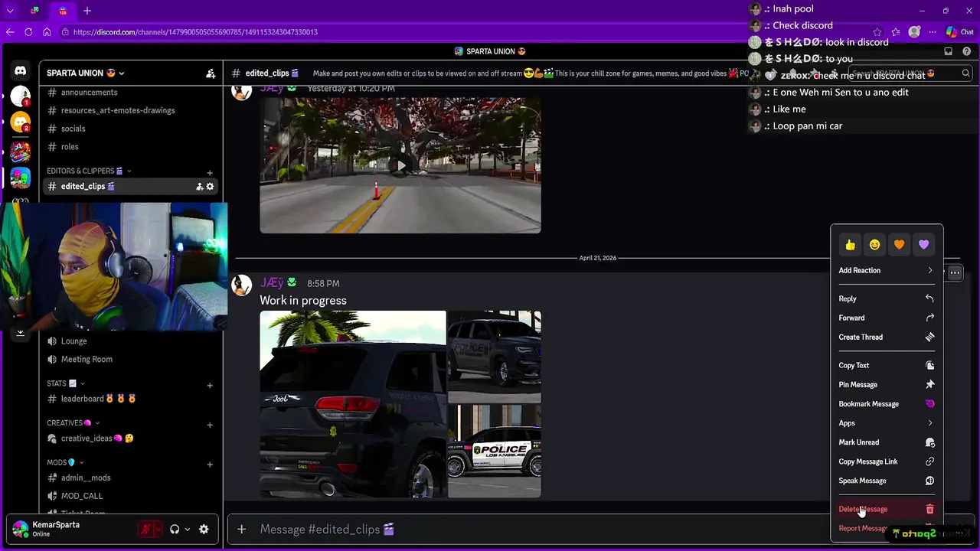
Task: Collapse the STATS category
Action: 66,383
